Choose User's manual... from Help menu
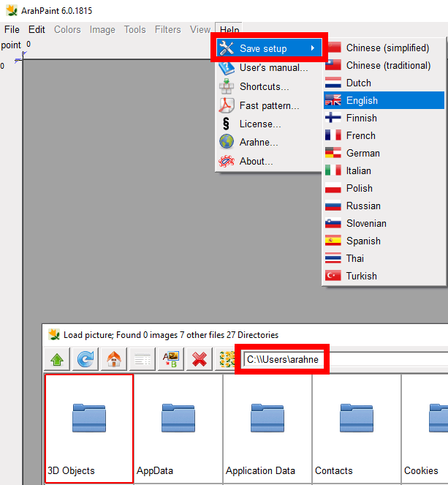448x485 pixels. coord(268,68)
